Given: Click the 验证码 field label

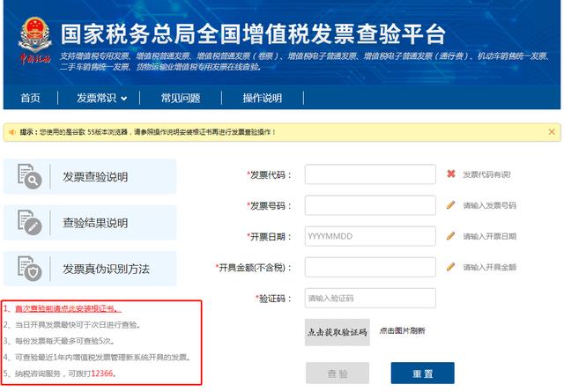Looking at the screenshot, I should [274, 299].
